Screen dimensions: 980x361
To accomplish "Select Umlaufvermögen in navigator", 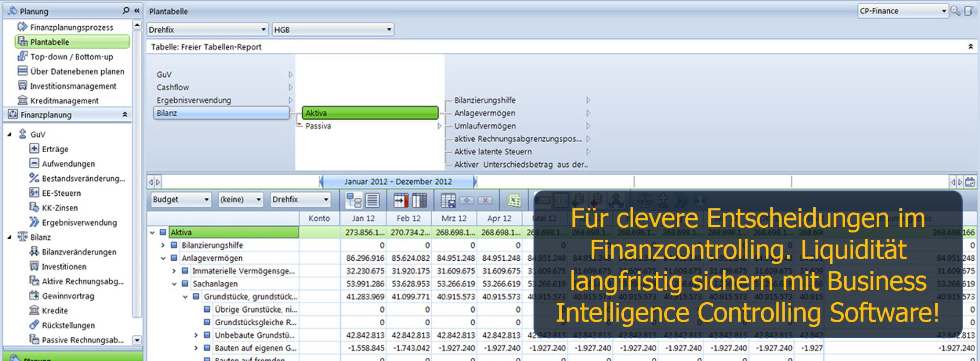I will tap(485, 126).
